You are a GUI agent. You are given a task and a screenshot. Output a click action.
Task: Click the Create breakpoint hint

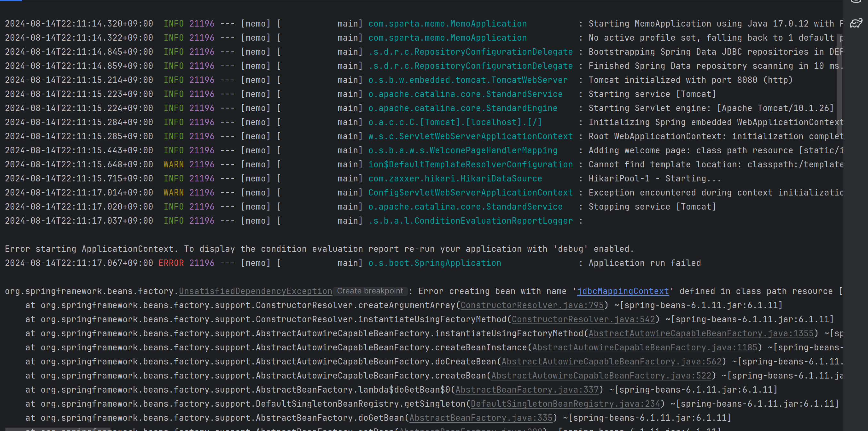coord(370,291)
